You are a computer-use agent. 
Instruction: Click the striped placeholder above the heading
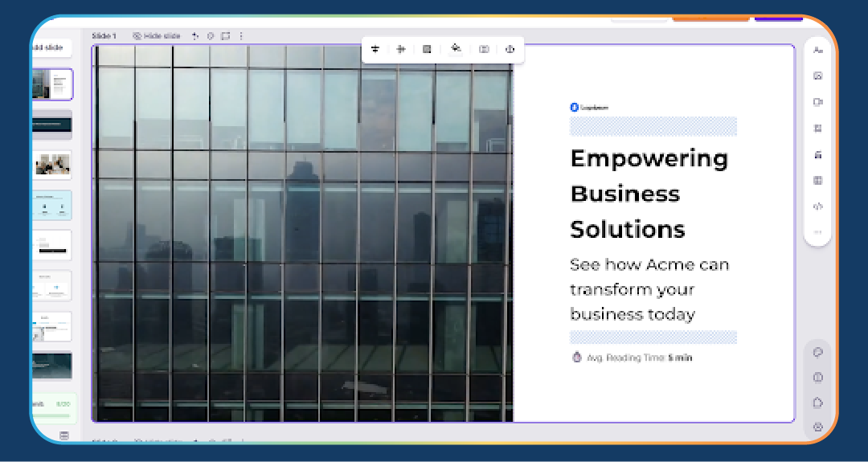click(653, 126)
